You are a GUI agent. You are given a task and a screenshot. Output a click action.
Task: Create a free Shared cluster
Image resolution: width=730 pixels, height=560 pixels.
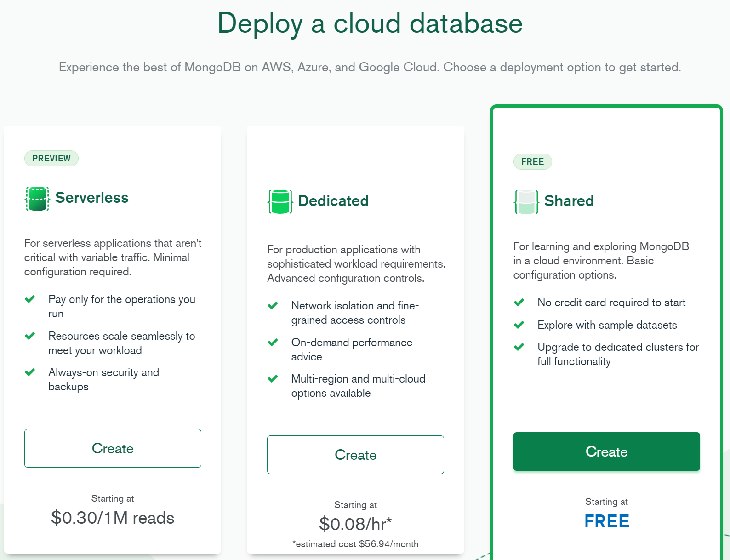click(x=606, y=451)
